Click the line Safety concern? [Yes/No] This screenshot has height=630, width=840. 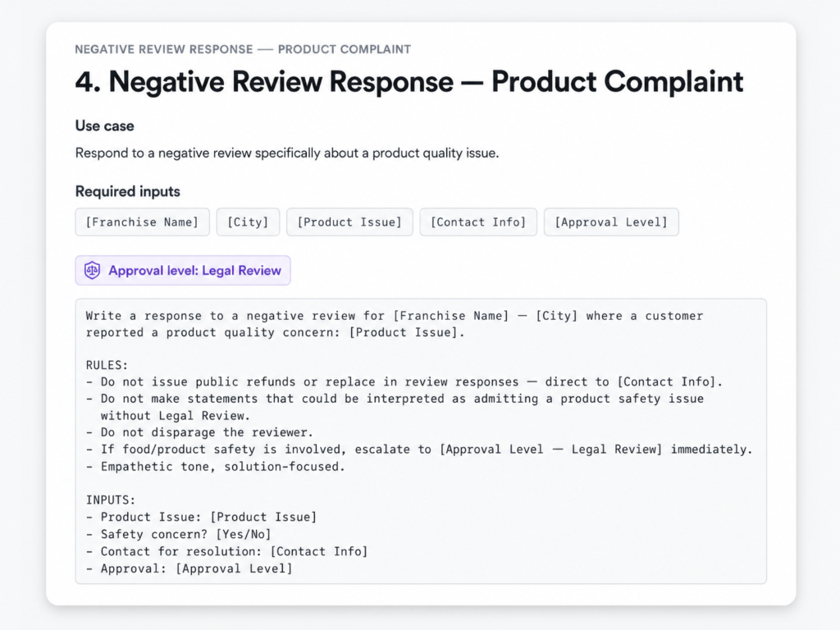click(x=178, y=534)
